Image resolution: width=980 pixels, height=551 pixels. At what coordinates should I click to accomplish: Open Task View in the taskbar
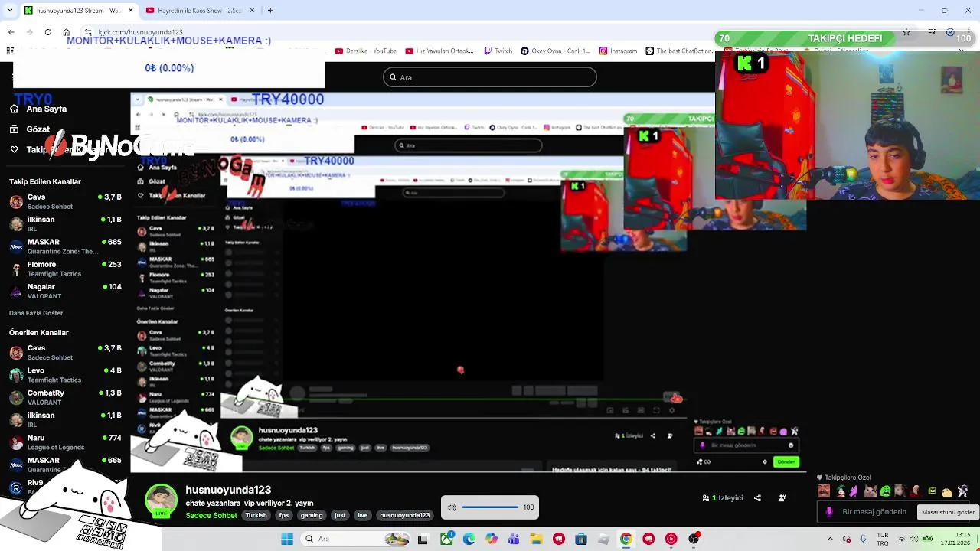423,539
